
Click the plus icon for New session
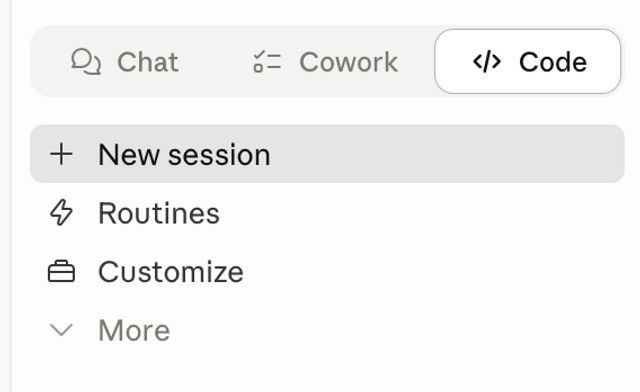click(61, 154)
